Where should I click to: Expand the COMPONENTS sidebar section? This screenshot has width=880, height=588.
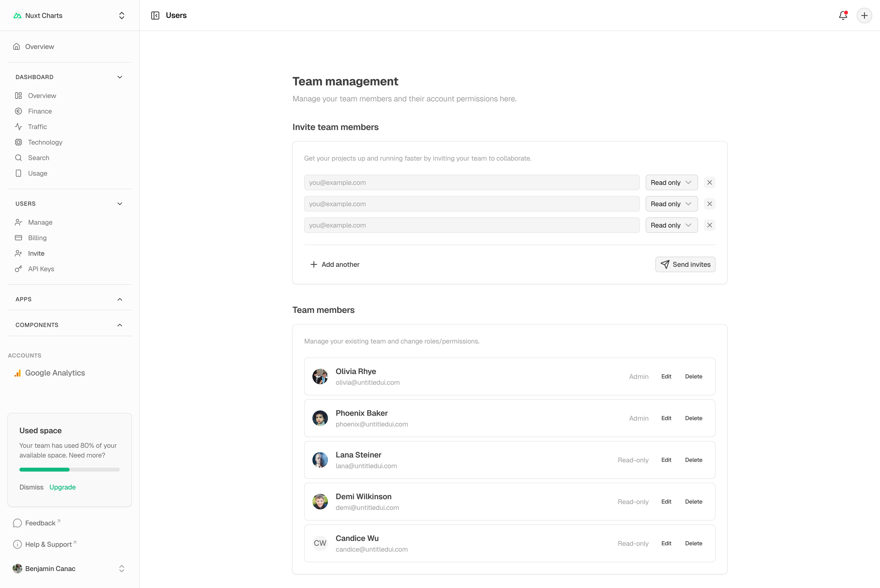pos(120,325)
